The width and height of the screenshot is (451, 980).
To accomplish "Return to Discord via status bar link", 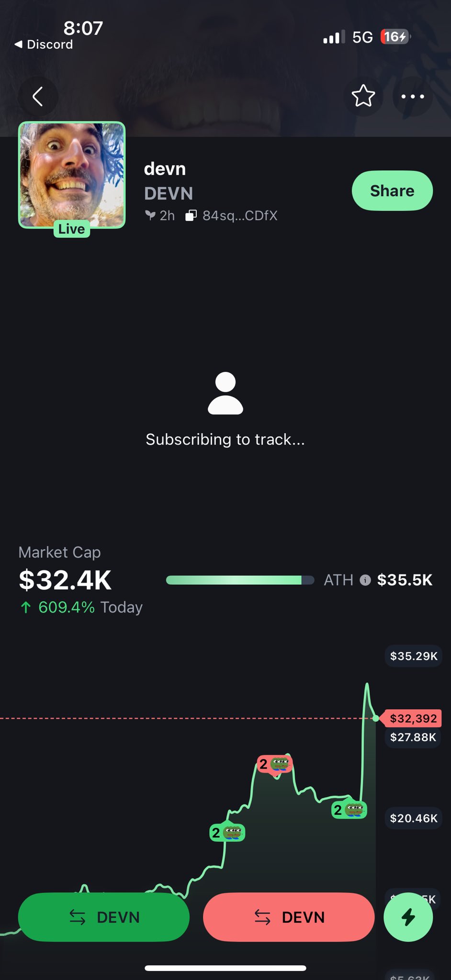I will pos(44,45).
